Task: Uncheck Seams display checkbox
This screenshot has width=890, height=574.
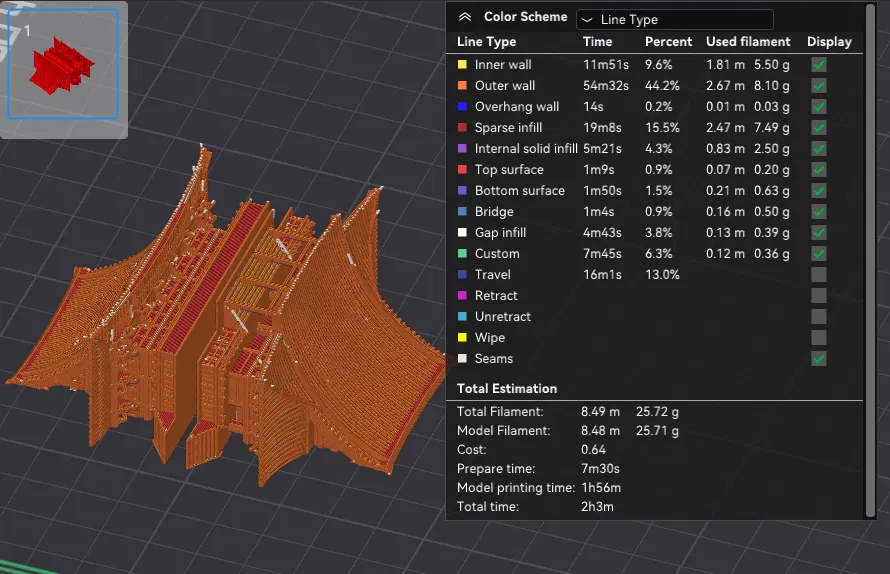Action: tap(819, 358)
